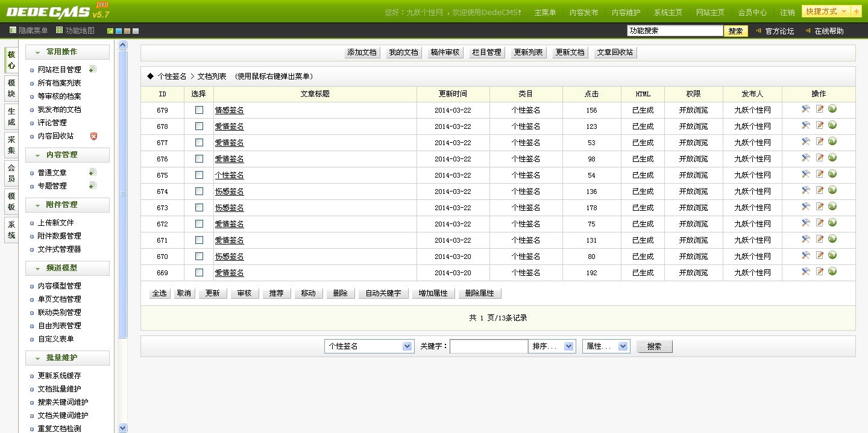Choose the blue theme color swatch

(119, 31)
